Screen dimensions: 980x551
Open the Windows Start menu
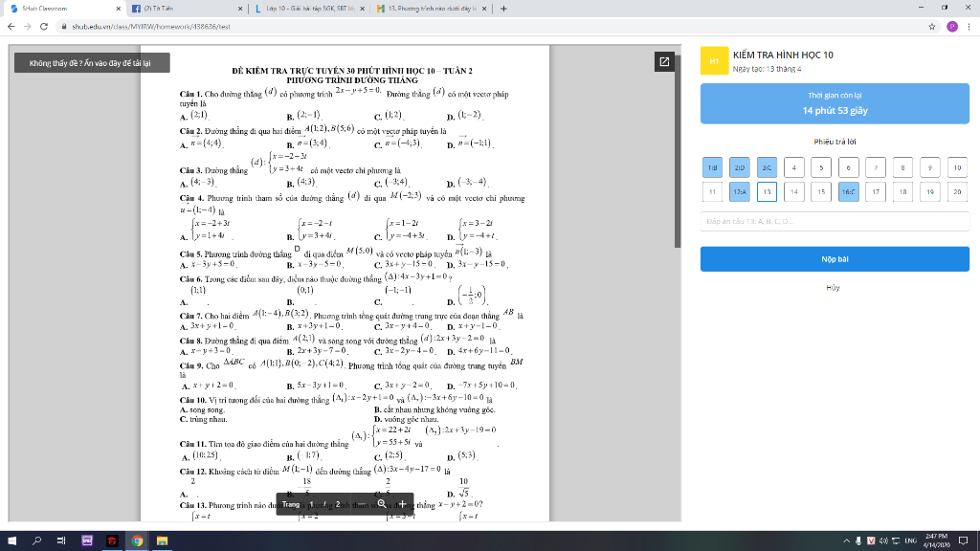click(x=11, y=540)
